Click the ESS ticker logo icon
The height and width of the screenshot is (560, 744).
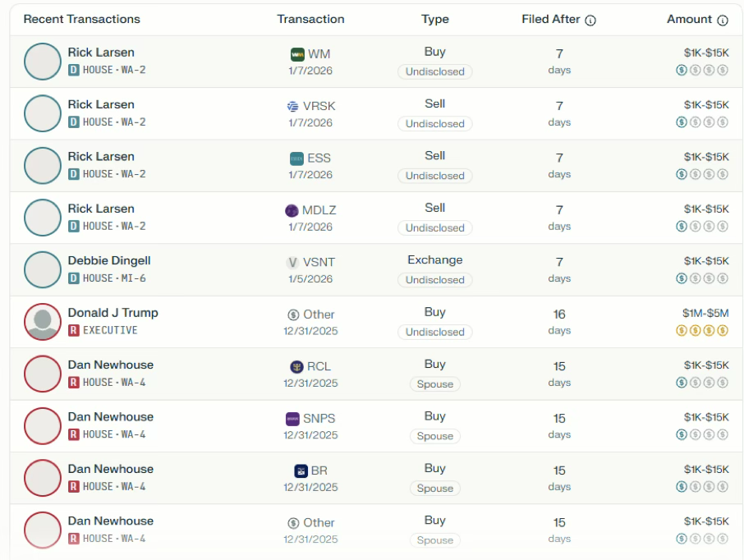pyautogui.click(x=296, y=158)
